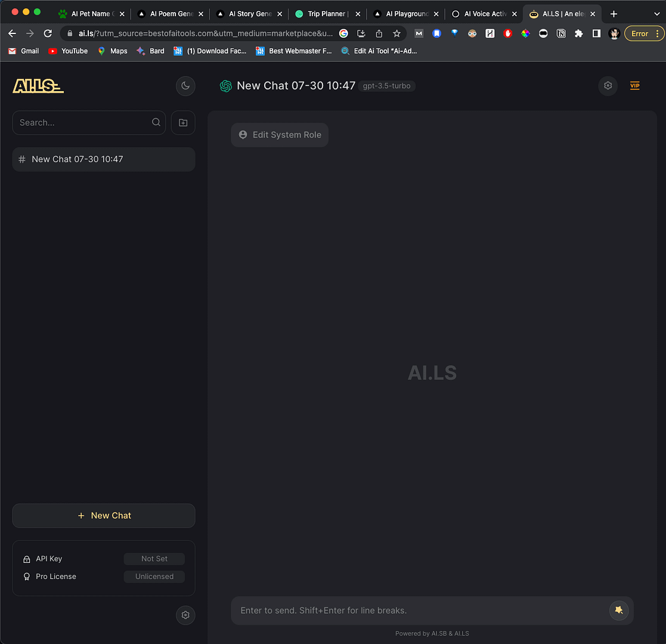
Task: Focus the message input field
Action: [417, 610]
